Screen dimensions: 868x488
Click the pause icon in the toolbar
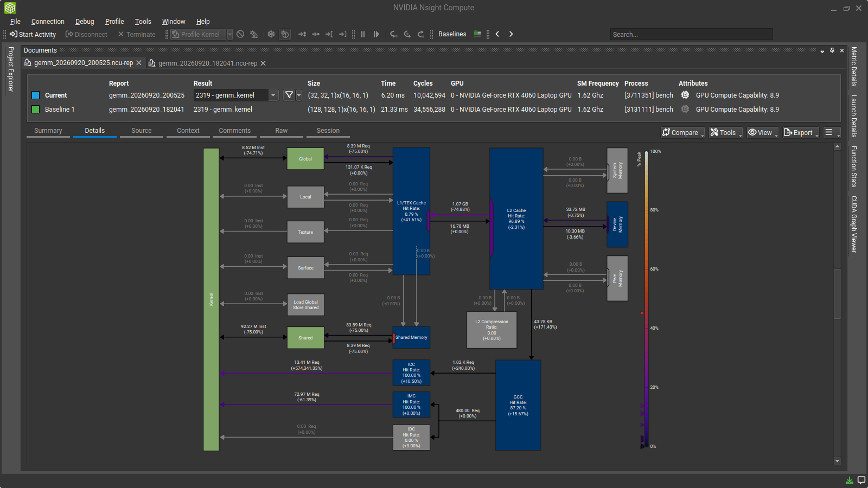tap(363, 34)
